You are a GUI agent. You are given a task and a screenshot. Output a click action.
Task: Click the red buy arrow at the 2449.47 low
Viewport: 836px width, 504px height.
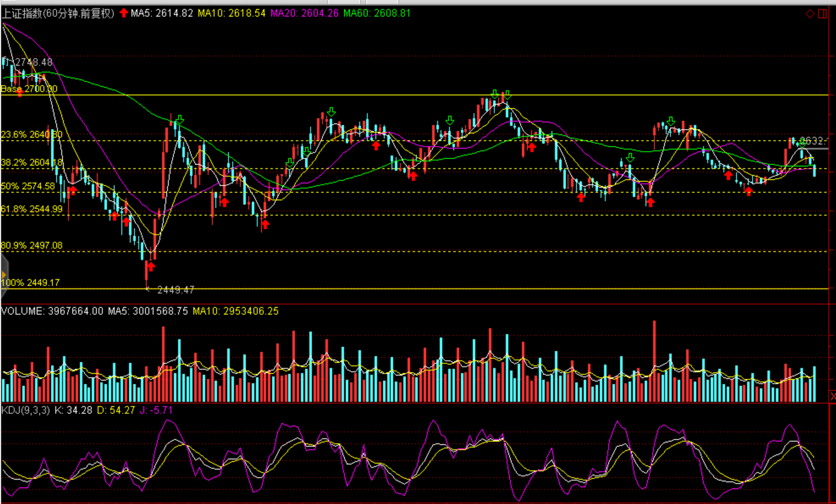click(150, 266)
